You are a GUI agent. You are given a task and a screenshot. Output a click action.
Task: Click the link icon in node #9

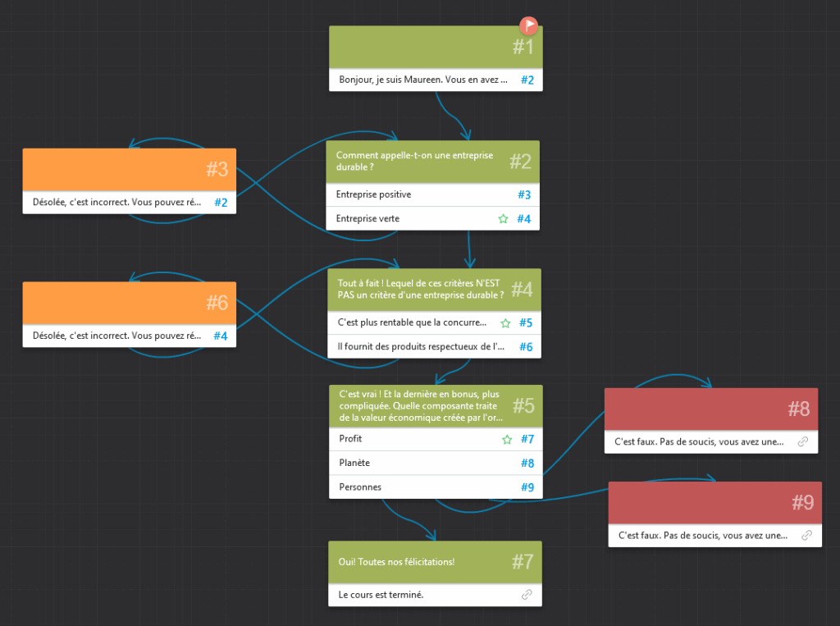[806, 535]
